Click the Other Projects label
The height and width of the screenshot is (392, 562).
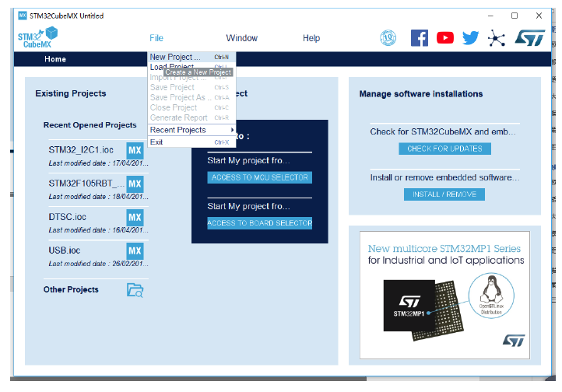[71, 289]
